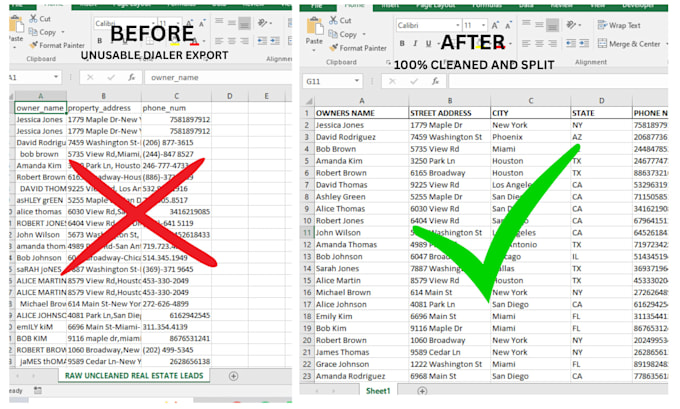The image size is (680, 409).
Task: Click Insert Function fx in After window
Action: [x=435, y=81]
